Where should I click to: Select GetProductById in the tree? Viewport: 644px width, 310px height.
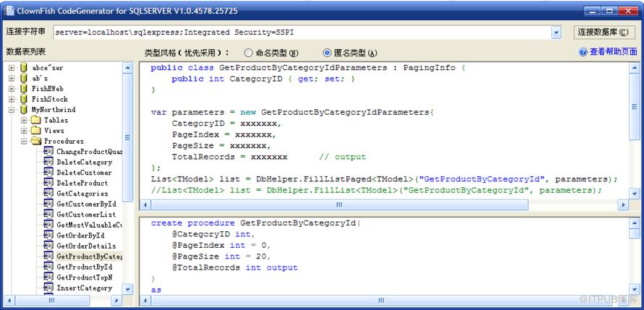coord(84,267)
